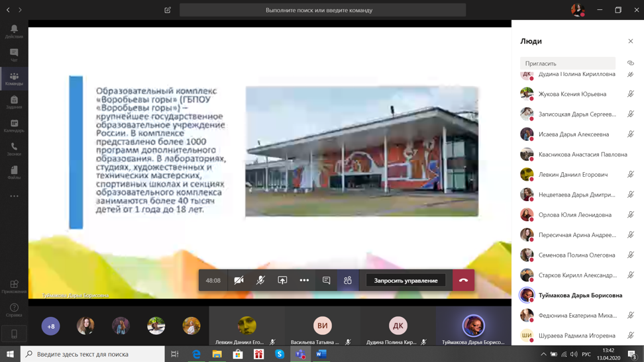Hang up the call with red button
Screen dimensions: 644x362
pyautogui.click(x=463, y=281)
